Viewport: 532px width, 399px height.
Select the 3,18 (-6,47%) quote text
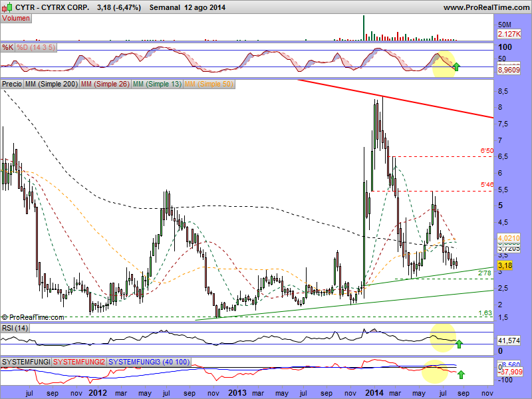click(x=119, y=7)
